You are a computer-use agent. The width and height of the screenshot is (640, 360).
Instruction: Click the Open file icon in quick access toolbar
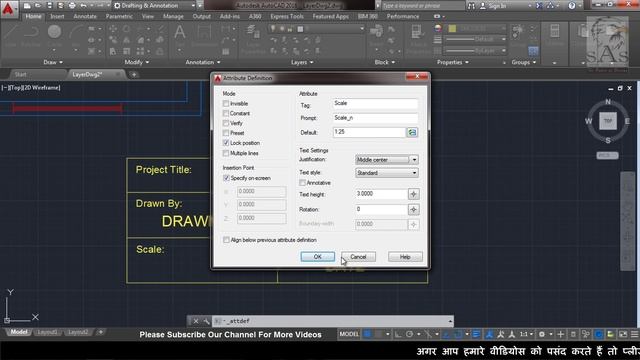[38, 6]
